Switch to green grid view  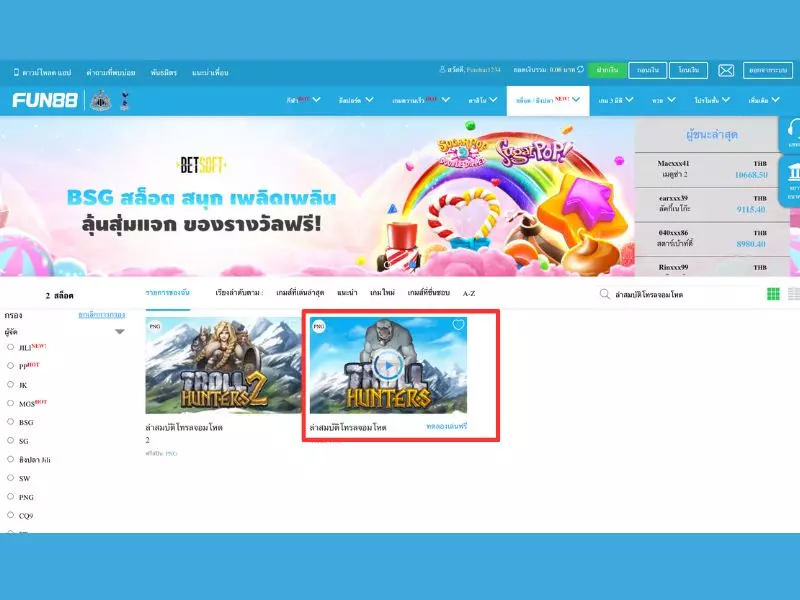(773, 294)
